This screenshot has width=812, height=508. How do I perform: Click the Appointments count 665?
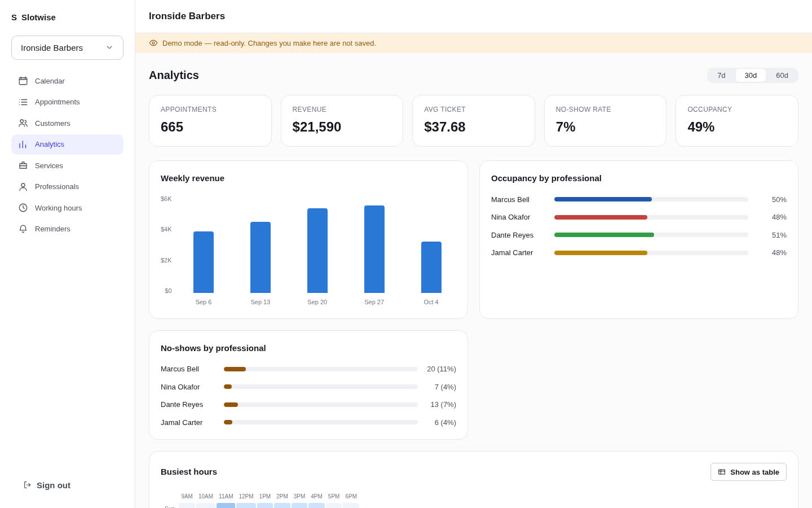click(172, 127)
